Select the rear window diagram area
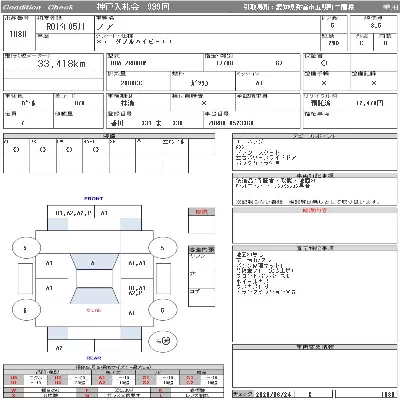 [94, 296]
